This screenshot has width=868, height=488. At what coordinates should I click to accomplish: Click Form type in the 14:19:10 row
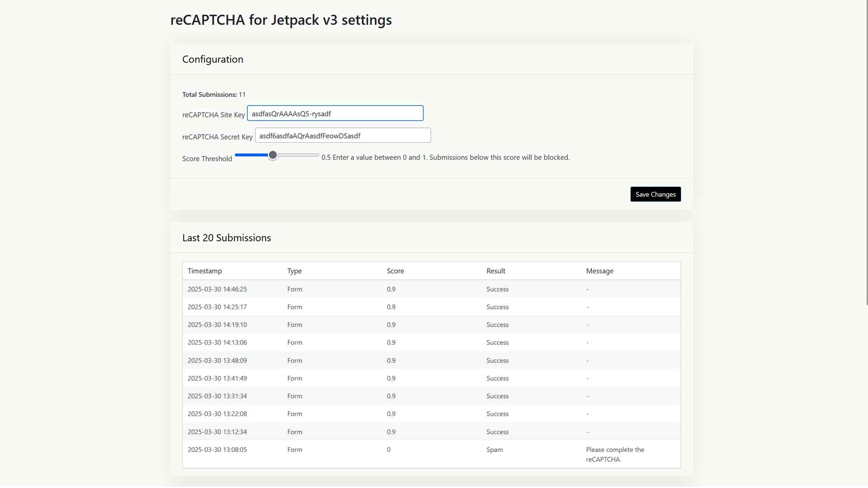[x=295, y=325]
